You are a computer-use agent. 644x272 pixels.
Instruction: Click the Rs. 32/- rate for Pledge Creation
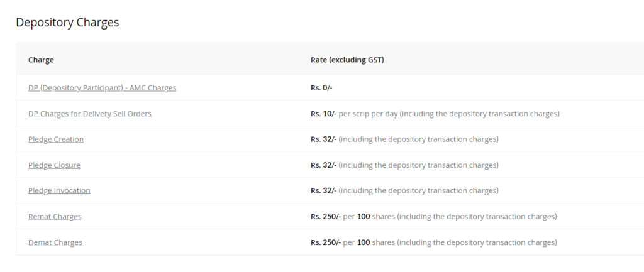tap(323, 139)
